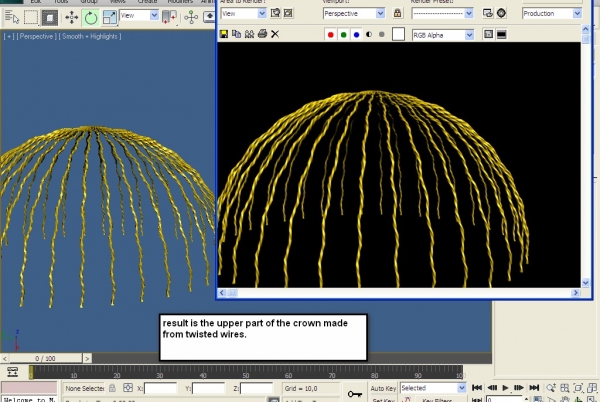Toggle blue channel display
The image size is (600, 402).
[x=356, y=35]
